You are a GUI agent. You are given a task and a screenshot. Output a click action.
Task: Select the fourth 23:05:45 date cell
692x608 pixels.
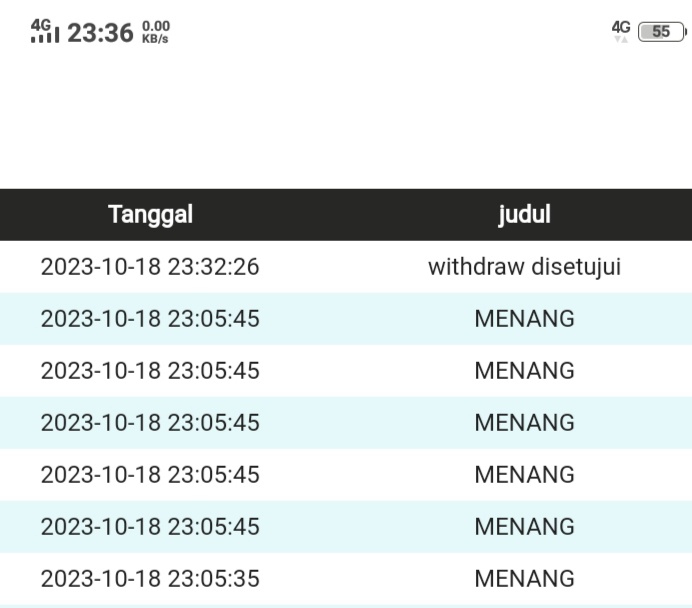[x=150, y=475]
